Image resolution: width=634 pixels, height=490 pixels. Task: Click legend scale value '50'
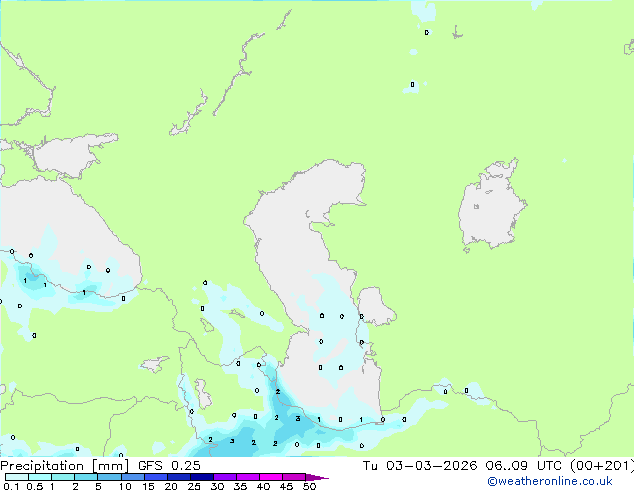point(310,486)
